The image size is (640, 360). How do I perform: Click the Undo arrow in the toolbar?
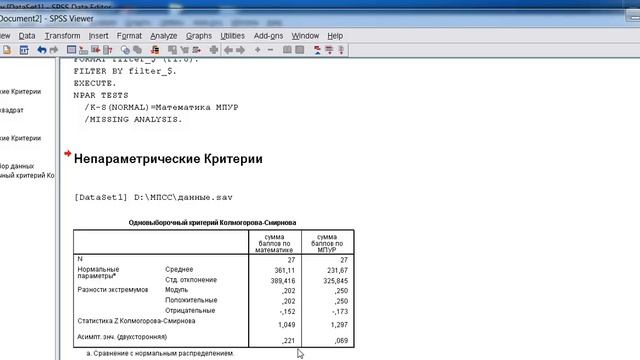tap(42, 50)
